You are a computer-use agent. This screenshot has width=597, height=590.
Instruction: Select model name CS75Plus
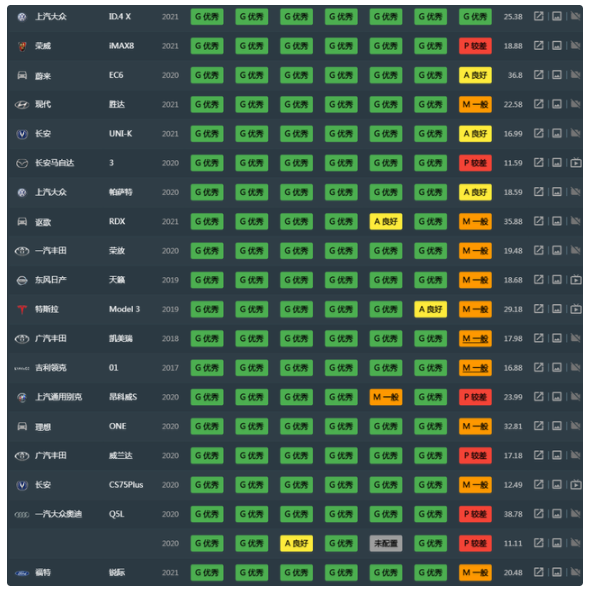pyautogui.click(x=126, y=485)
